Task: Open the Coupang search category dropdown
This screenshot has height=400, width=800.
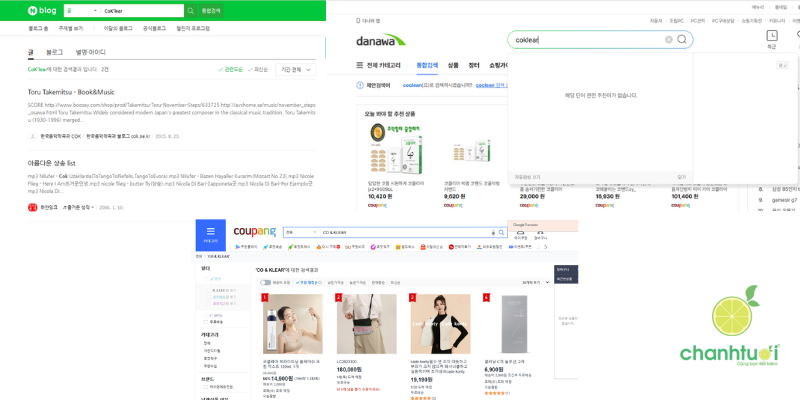Action: [x=299, y=231]
